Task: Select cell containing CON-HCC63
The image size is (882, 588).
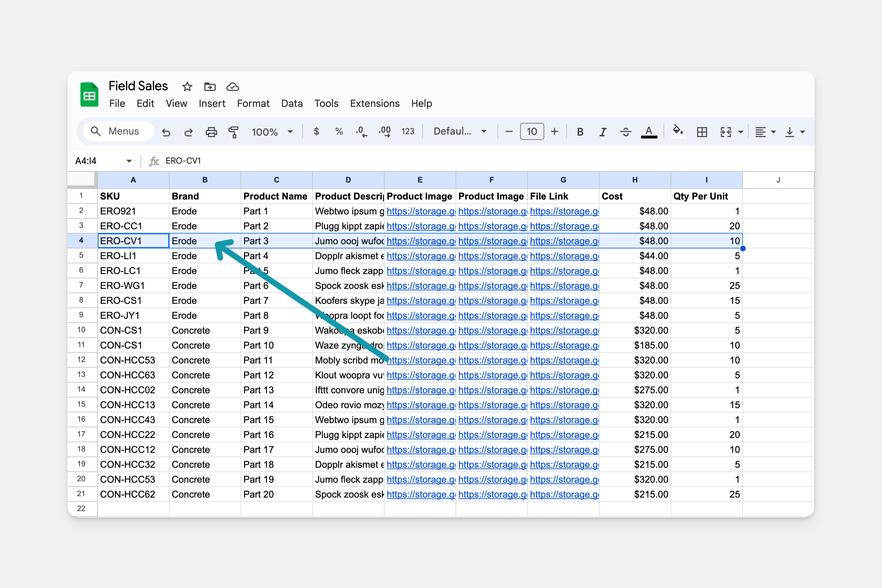Action: coord(133,375)
